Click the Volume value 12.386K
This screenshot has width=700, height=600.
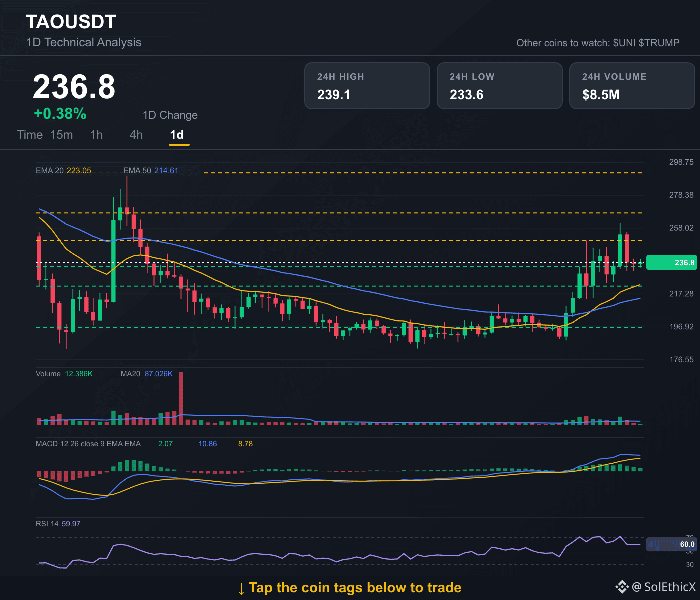79,374
